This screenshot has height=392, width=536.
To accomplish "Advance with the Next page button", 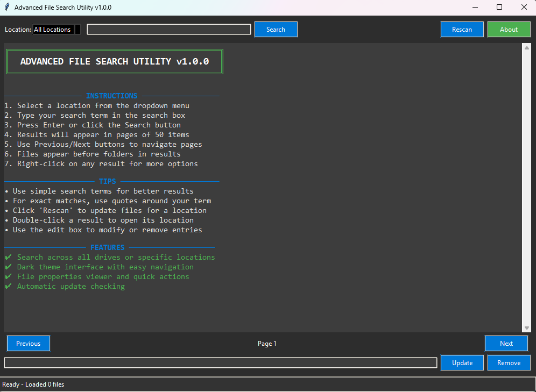I will pos(506,344).
